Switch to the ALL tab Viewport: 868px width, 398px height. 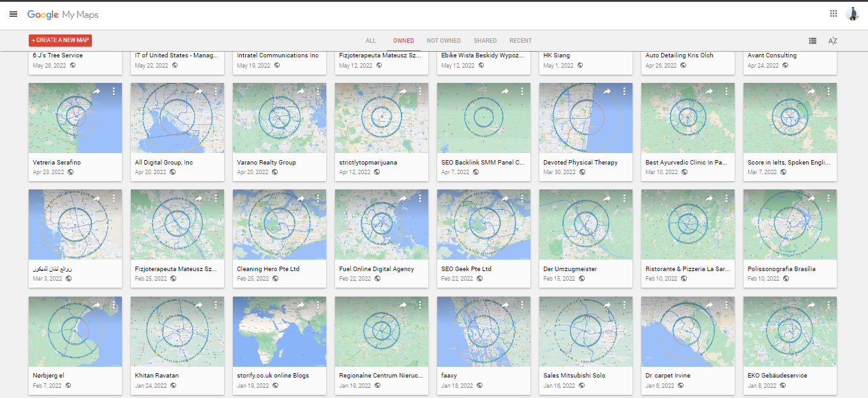(371, 41)
